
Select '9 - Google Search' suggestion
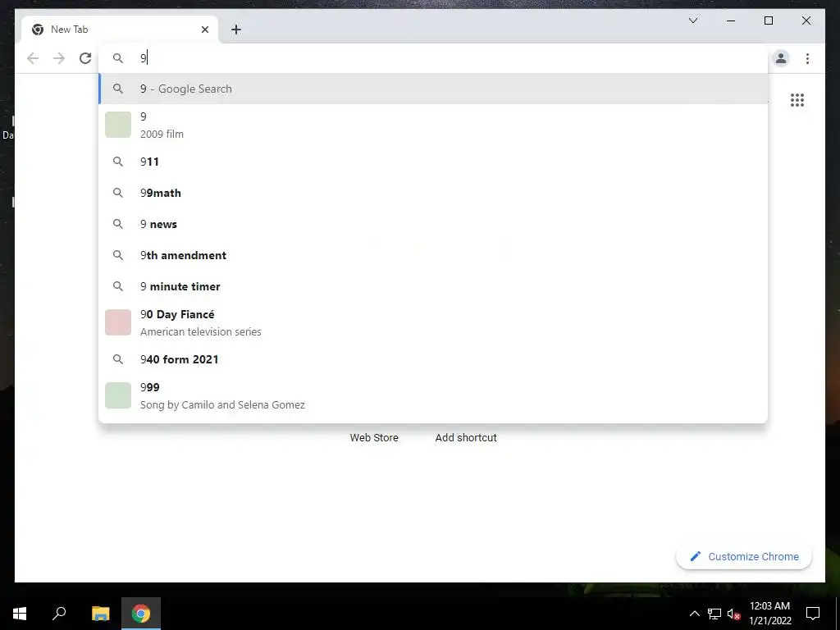click(433, 89)
